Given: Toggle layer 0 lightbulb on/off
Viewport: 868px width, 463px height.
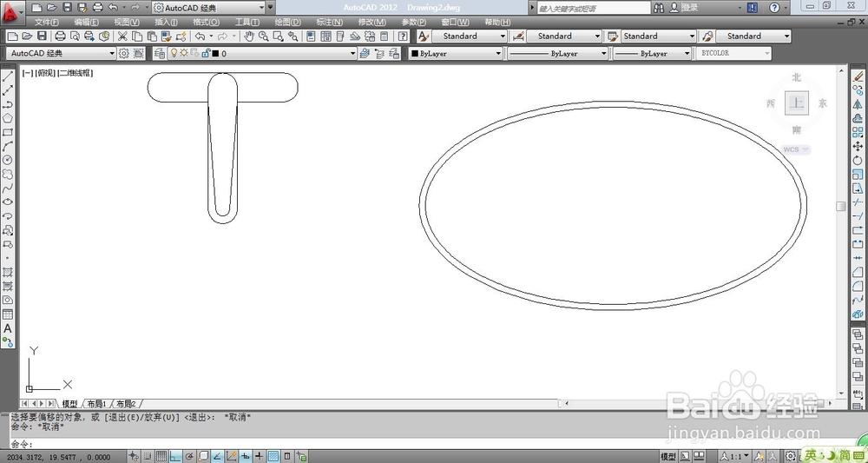Looking at the screenshot, I should pos(174,53).
